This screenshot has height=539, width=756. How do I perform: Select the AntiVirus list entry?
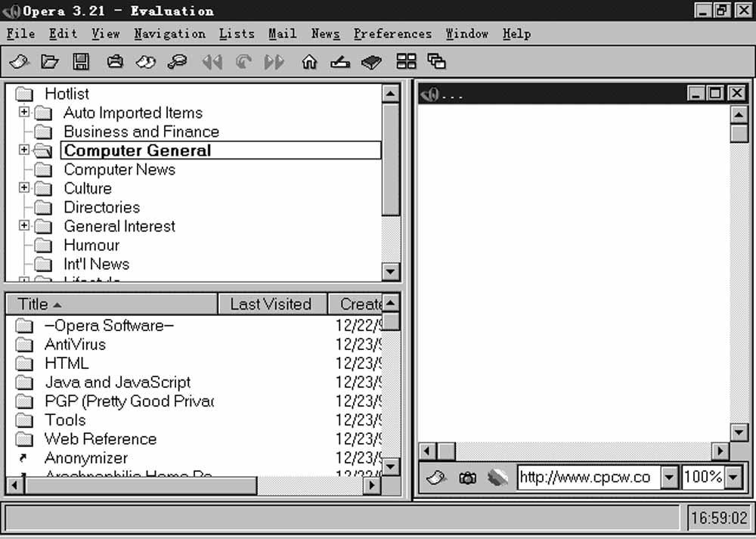75,345
